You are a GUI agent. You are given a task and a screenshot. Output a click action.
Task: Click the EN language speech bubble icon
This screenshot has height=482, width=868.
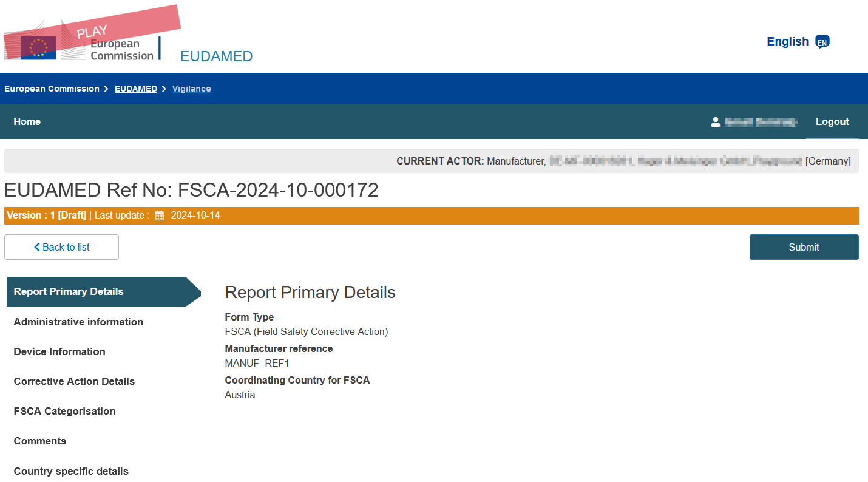tap(822, 42)
